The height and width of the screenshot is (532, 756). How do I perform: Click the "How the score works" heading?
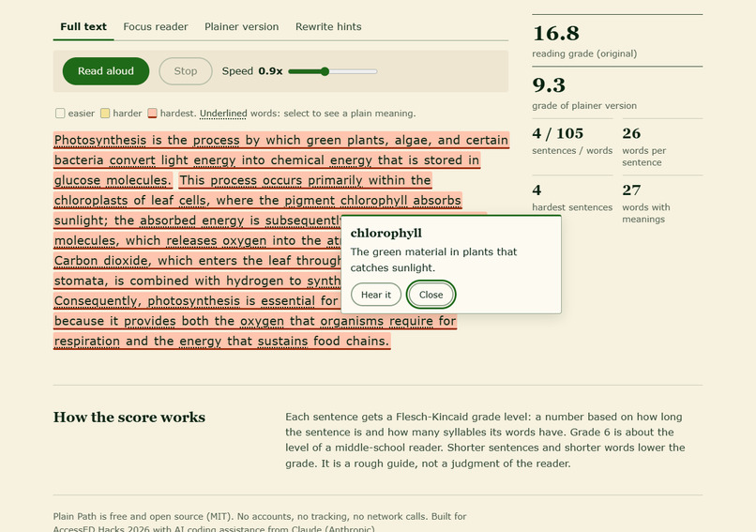(x=129, y=418)
